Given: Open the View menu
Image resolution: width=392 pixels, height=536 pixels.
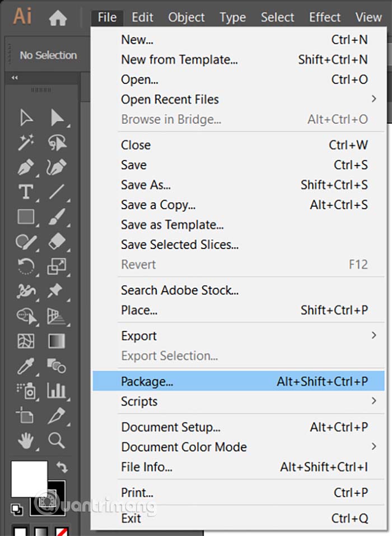Looking at the screenshot, I should pos(368,17).
